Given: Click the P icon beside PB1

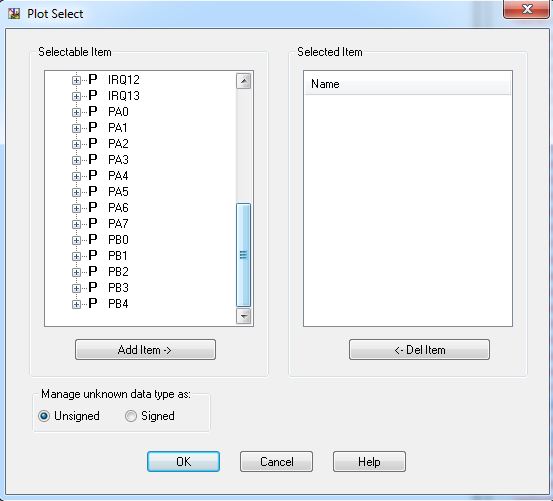Looking at the screenshot, I should click(93, 255).
